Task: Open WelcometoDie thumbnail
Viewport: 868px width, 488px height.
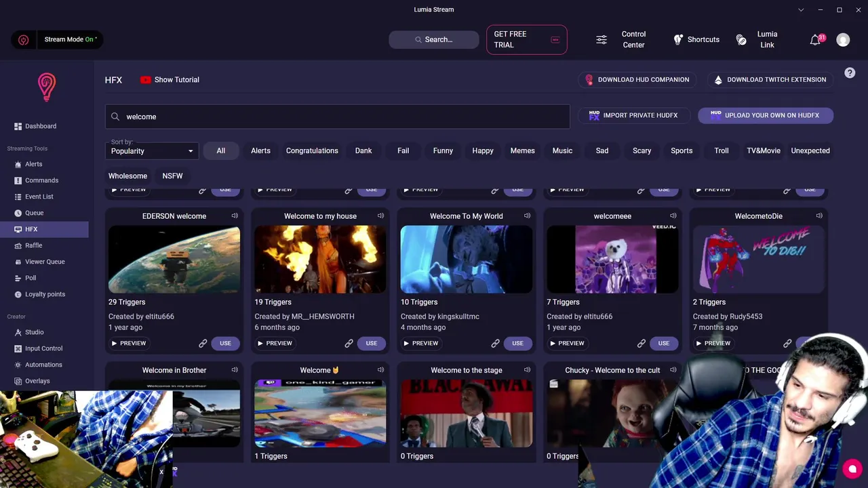Action: coord(758,260)
